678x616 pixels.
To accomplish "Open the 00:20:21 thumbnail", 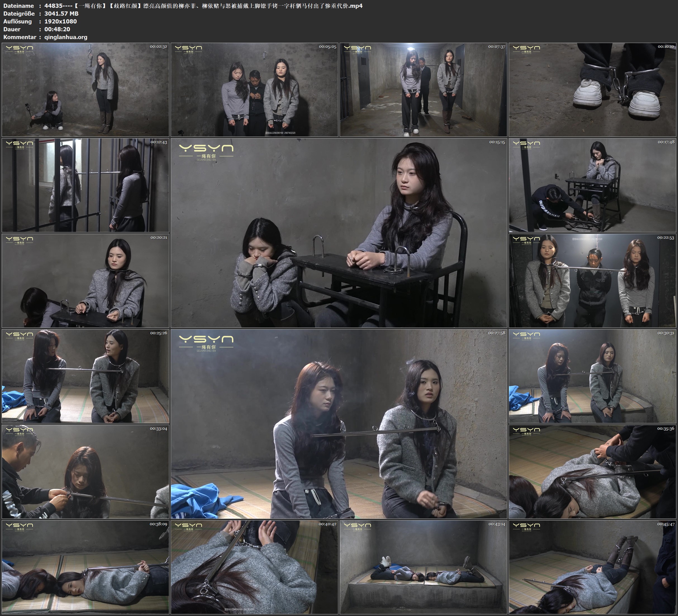I will (85, 280).
